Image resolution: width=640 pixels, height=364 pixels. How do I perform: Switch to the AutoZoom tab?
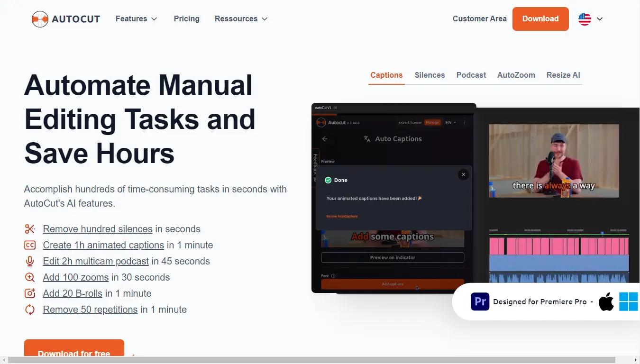[516, 75]
